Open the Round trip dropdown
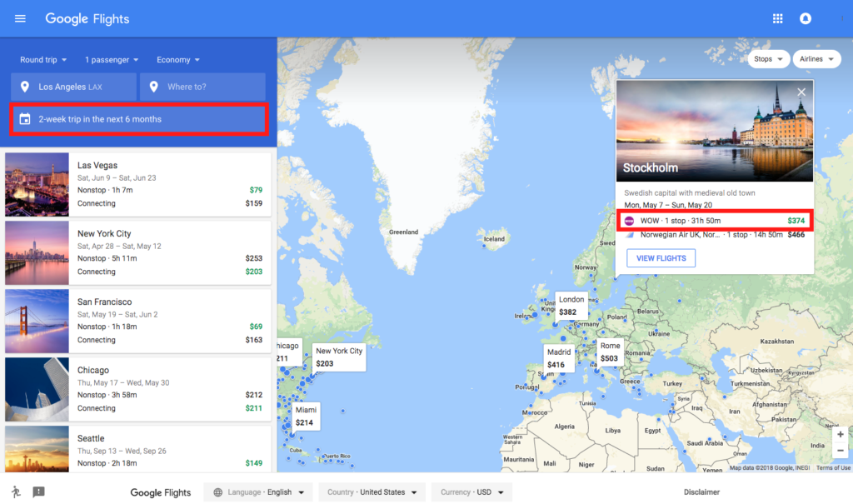 (x=43, y=60)
